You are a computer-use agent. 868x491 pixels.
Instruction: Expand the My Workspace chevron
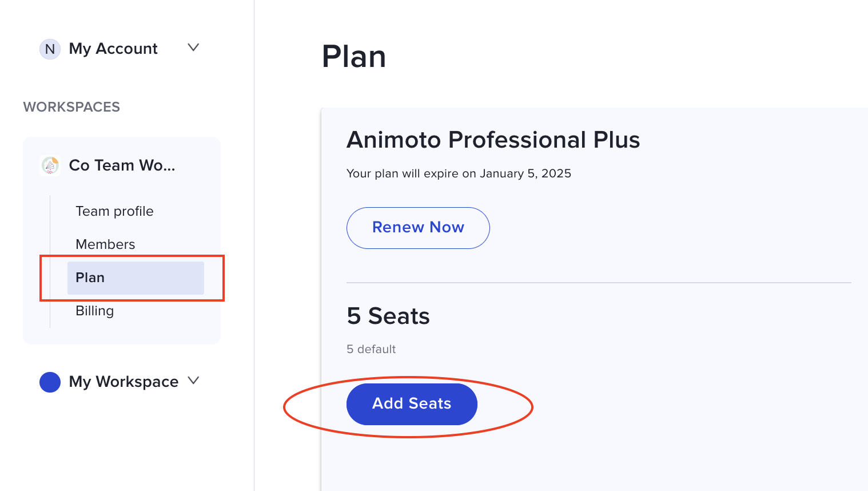click(x=193, y=381)
